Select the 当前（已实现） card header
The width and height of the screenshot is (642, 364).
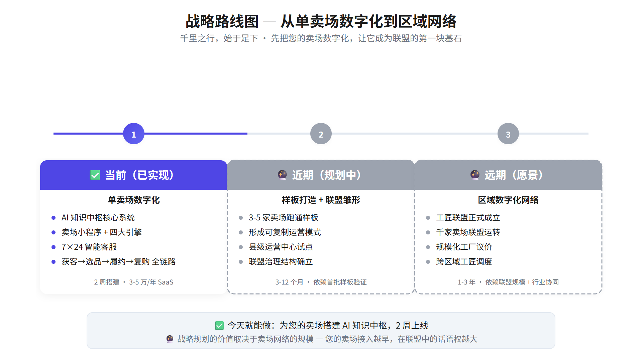click(x=134, y=175)
